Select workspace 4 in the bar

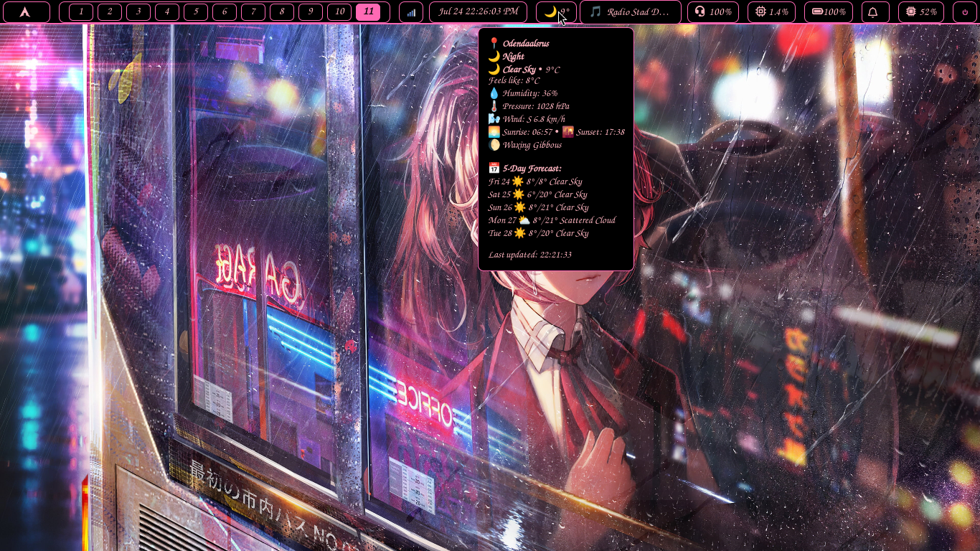point(167,11)
